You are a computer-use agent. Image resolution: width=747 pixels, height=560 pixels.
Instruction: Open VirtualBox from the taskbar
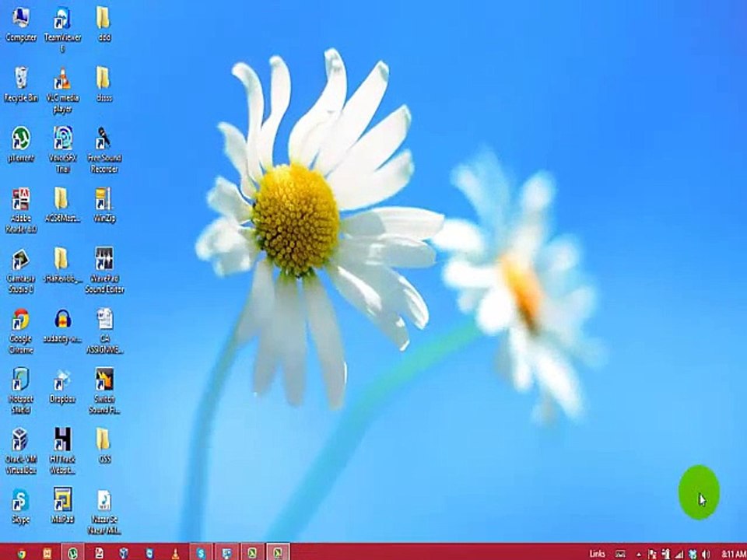(124, 553)
